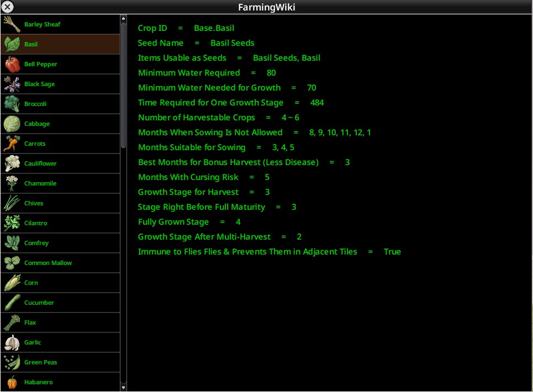The height and width of the screenshot is (392, 533).
Task: Click the green Cabbage icon
Action: (x=12, y=124)
